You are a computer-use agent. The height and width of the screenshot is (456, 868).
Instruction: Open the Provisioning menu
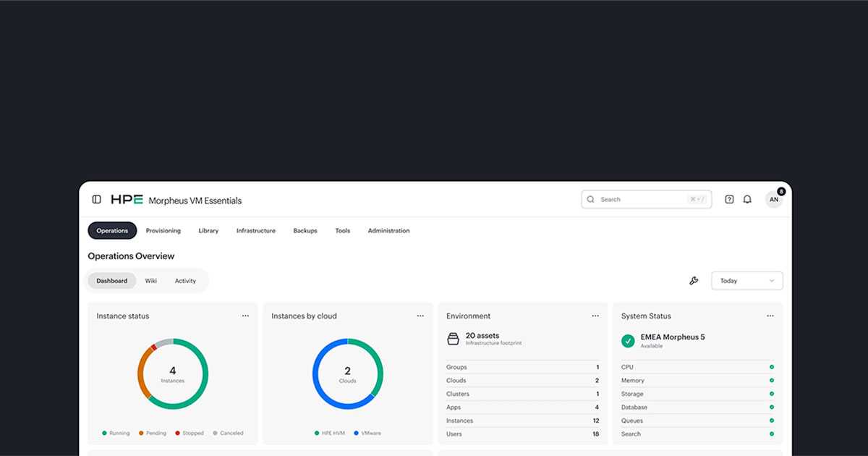(x=163, y=231)
